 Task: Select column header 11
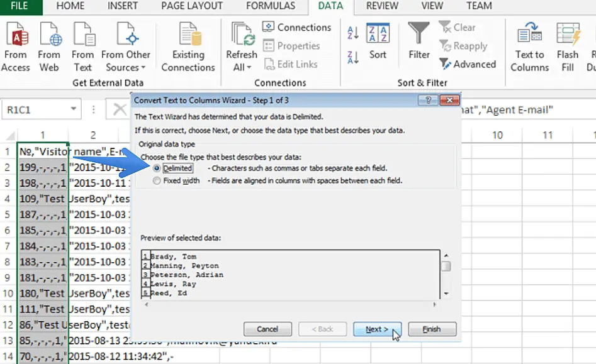click(548, 135)
